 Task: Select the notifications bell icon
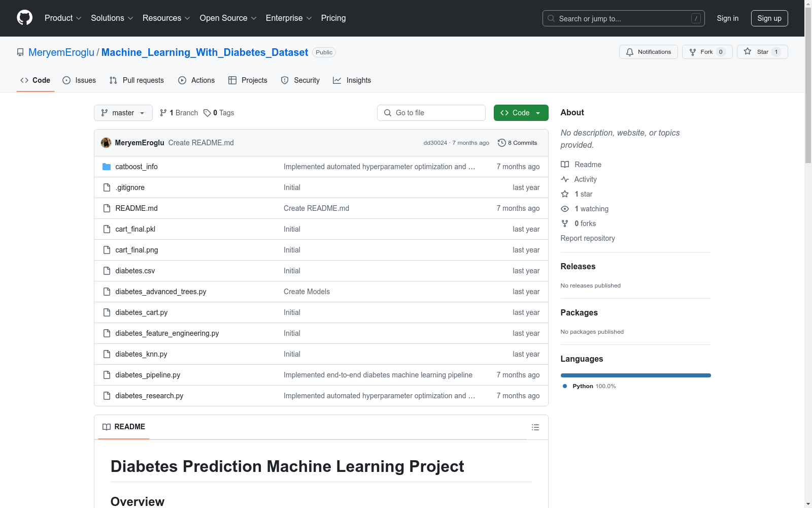[630, 52]
